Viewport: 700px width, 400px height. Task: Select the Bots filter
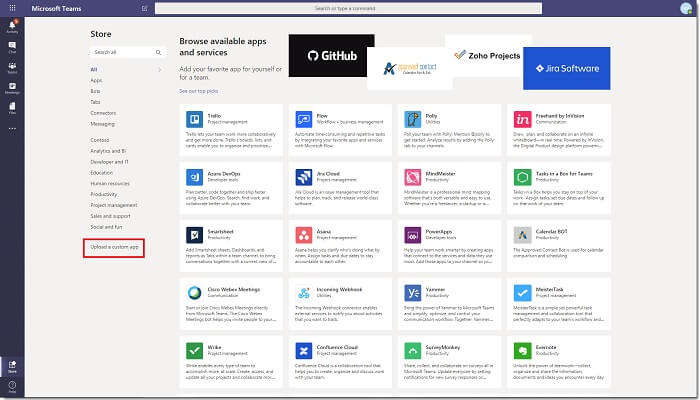(x=96, y=91)
